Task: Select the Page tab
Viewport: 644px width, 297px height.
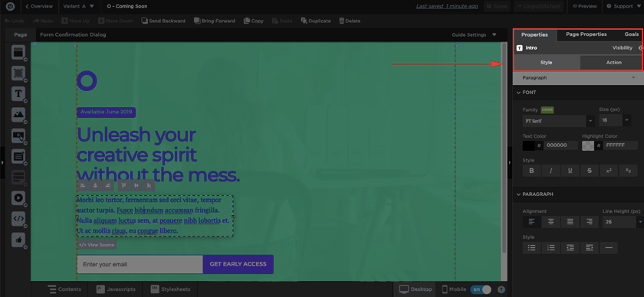Action: click(21, 35)
